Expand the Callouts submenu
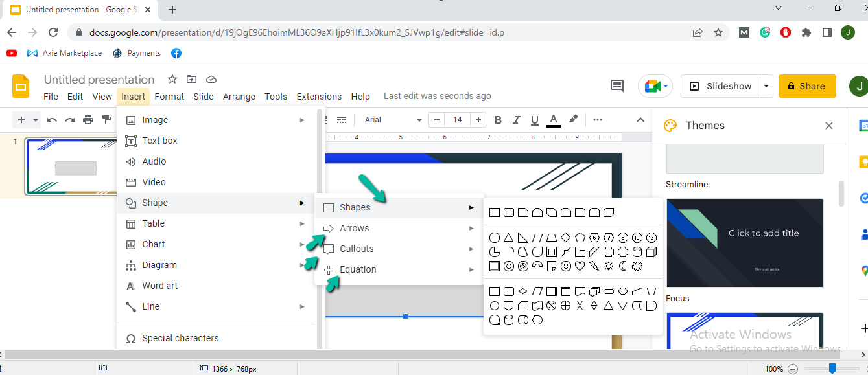The width and height of the screenshot is (868, 375). tap(357, 248)
